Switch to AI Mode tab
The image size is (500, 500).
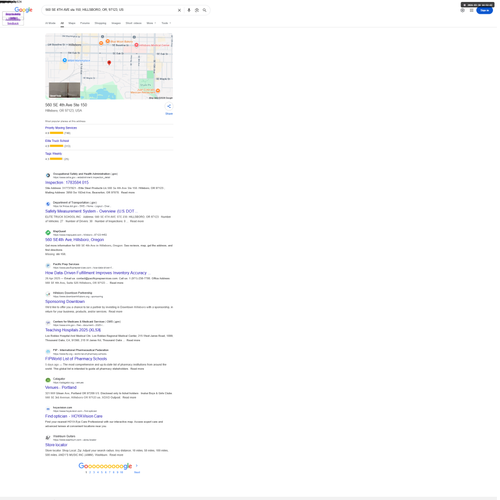50,23
